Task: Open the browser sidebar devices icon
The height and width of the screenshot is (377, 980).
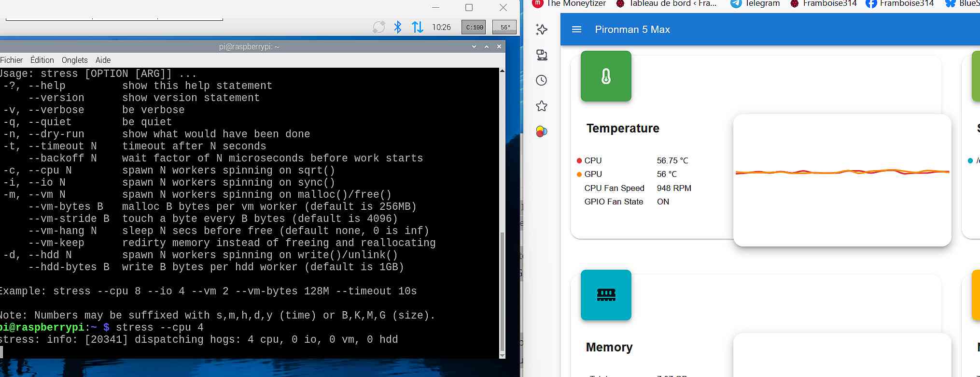Action: (542, 55)
